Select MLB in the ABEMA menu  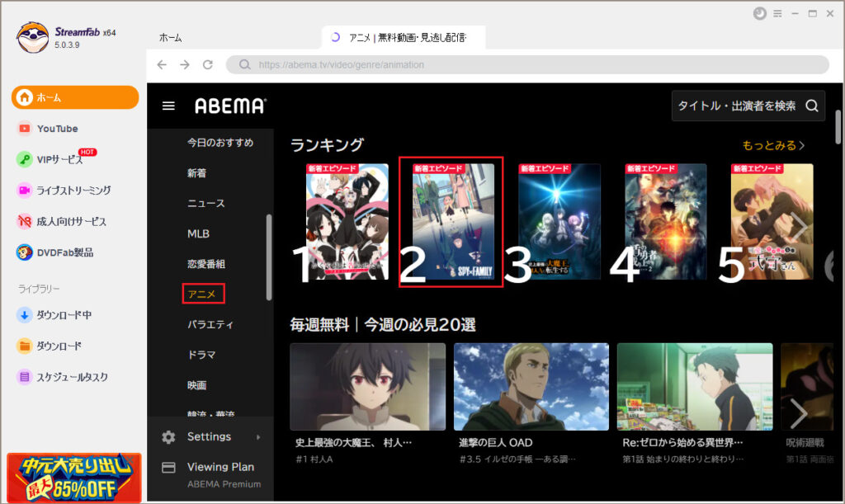(x=198, y=233)
